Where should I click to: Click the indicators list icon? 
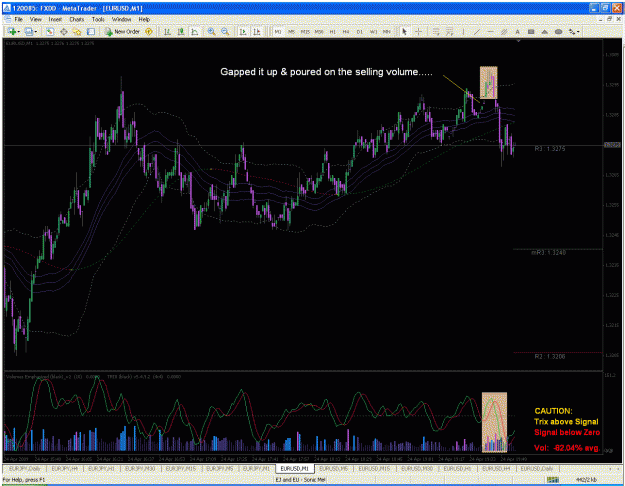coord(436,31)
